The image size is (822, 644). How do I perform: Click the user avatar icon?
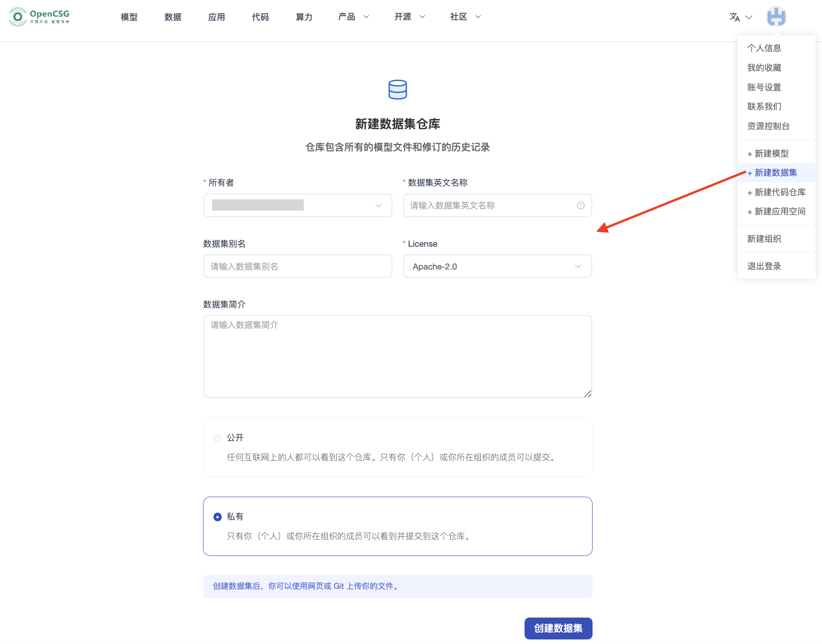point(776,16)
